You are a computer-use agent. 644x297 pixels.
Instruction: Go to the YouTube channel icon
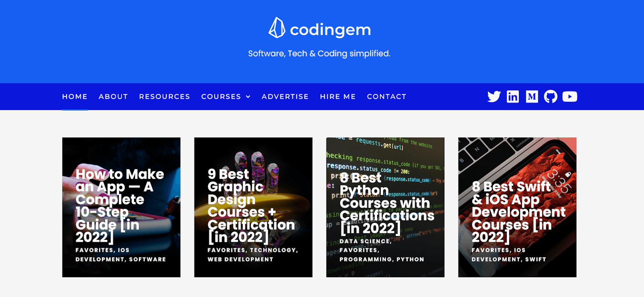tap(570, 97)
